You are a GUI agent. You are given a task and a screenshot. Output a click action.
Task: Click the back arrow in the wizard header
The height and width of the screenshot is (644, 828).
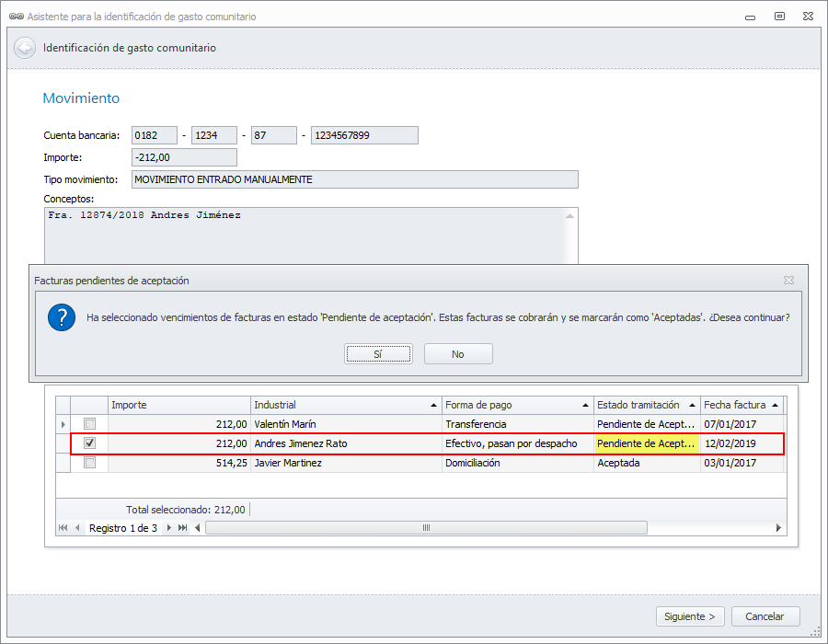[x=25, y=48]
